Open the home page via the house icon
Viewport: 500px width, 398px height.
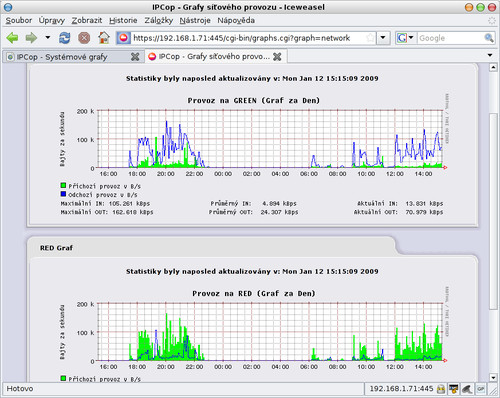104,38
